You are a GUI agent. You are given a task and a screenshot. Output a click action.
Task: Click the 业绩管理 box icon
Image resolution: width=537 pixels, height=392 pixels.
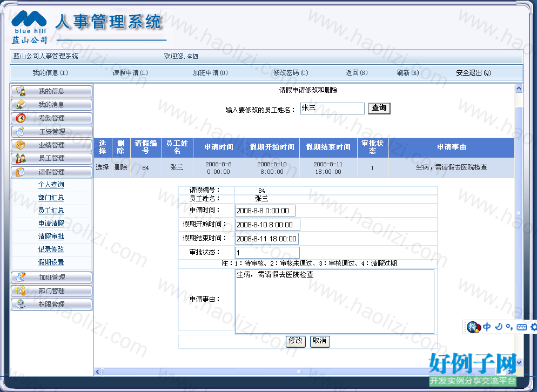[x=21, y=145]
